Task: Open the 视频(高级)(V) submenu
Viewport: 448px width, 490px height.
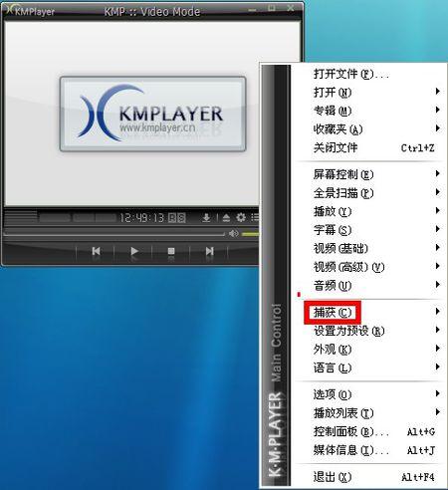Action: pos(369,267)
